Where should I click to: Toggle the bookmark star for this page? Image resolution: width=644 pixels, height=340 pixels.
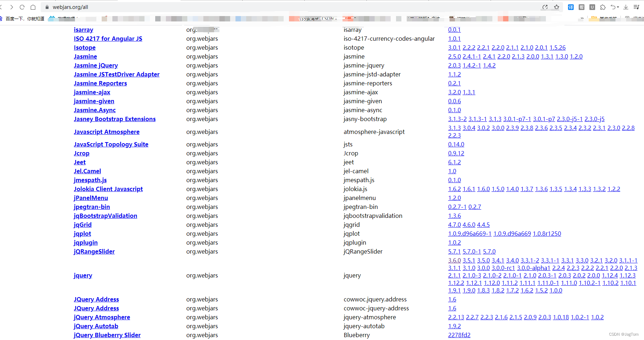click(557, 7)
